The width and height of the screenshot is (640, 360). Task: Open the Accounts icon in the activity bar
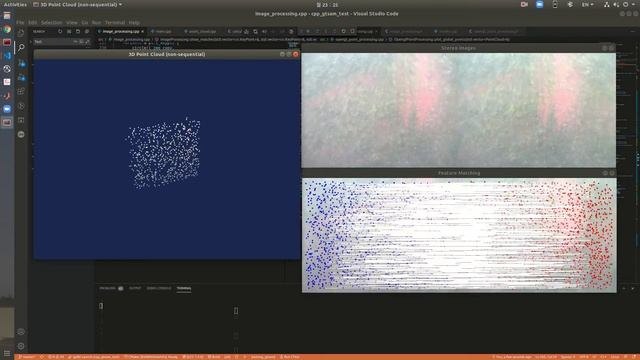pos(21,332)
